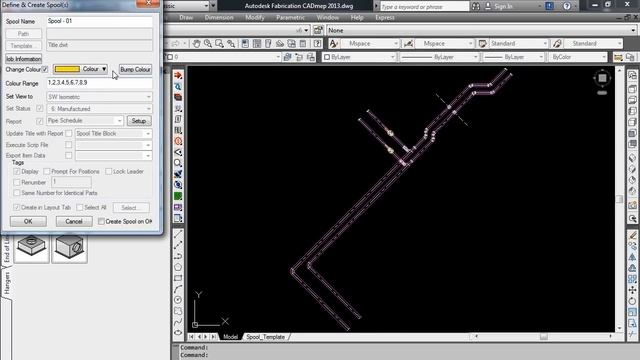Click the Move tool on the right toolbar
640x360 pixels.
(x=632, y=290)
